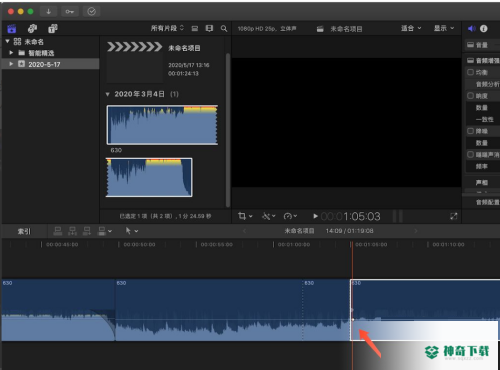Connect clip to primary storyline
Screen dimensions: 500x370
(x=58, y=231)
